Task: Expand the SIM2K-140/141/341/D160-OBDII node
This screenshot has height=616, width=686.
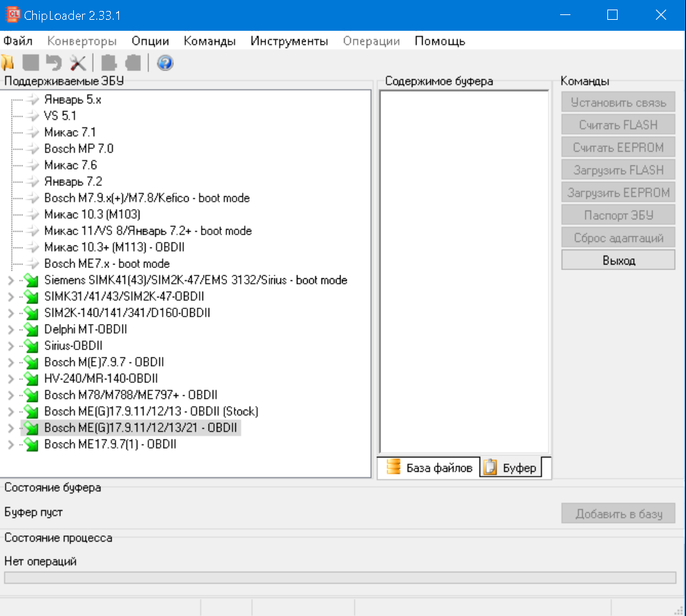Action: tap(10, 313)
